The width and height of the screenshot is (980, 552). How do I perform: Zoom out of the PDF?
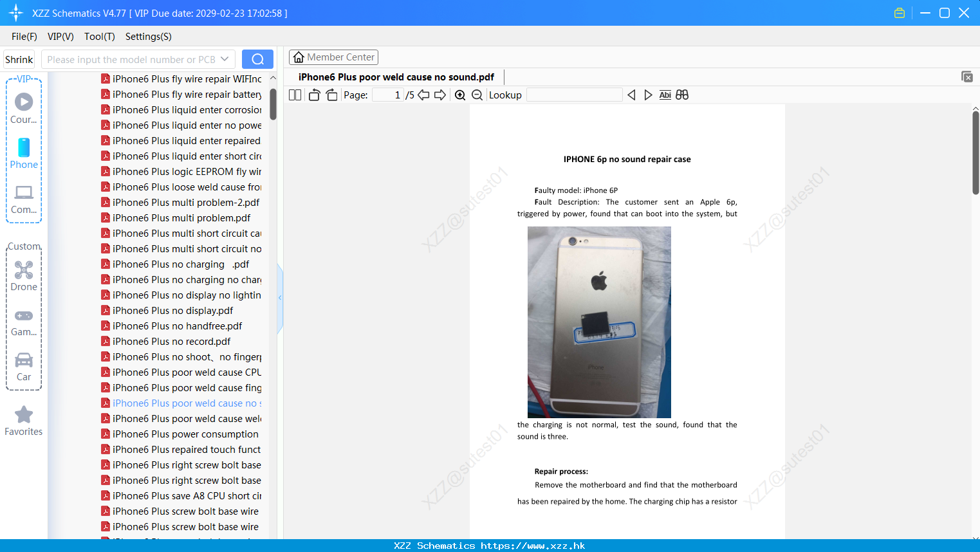pyautogui.click(x=477, y=95)
